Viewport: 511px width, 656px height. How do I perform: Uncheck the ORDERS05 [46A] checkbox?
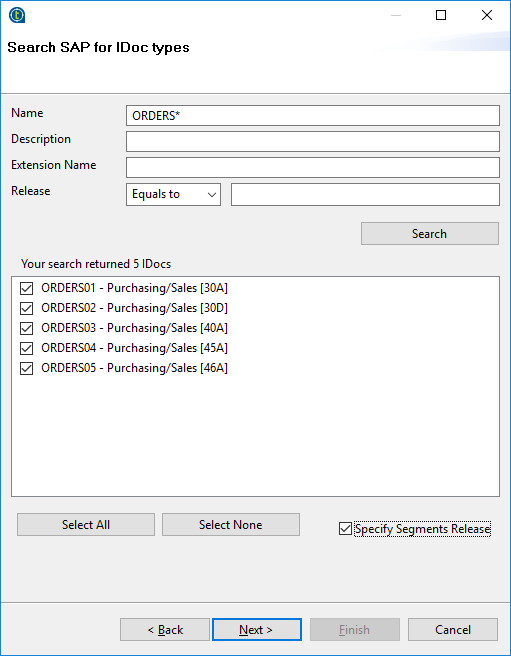point(26,368)
